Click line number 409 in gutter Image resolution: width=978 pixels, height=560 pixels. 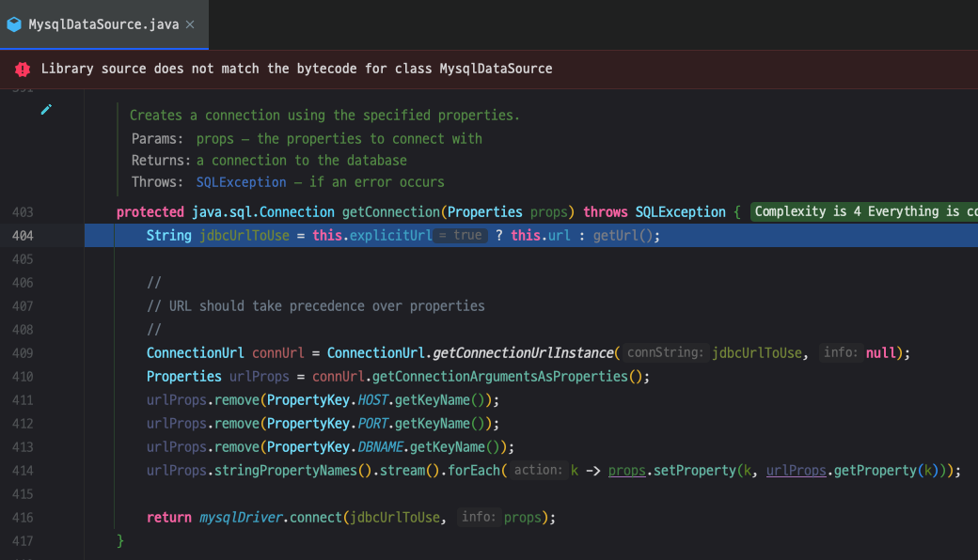tap(23, 353)
